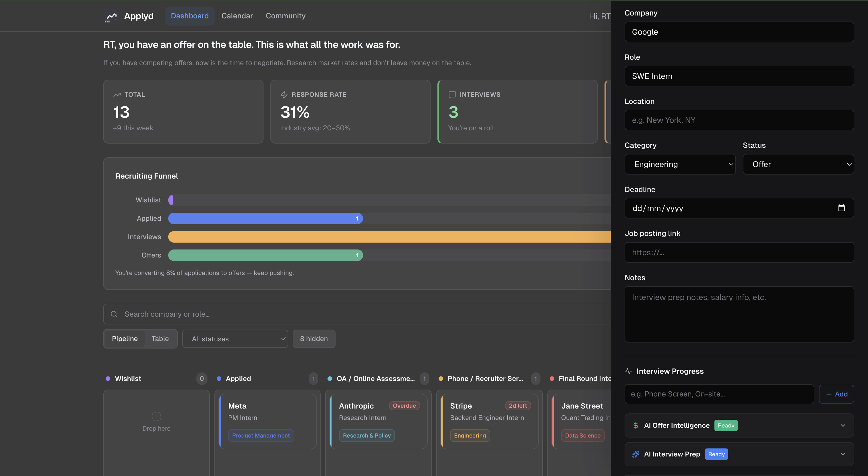
Task: Click the dollar icon on AI Offer Intelligence
Action: point(635,425)
